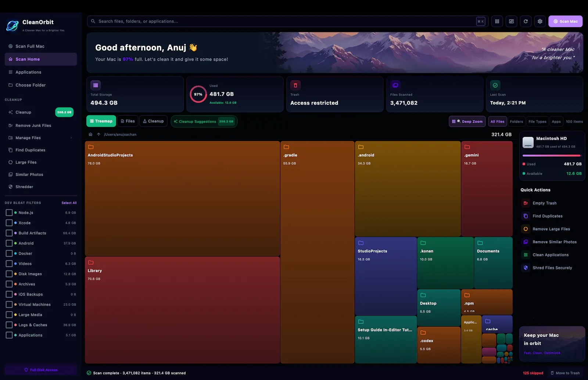Expand the Manage Files submenu chevron

coord(71,138)
